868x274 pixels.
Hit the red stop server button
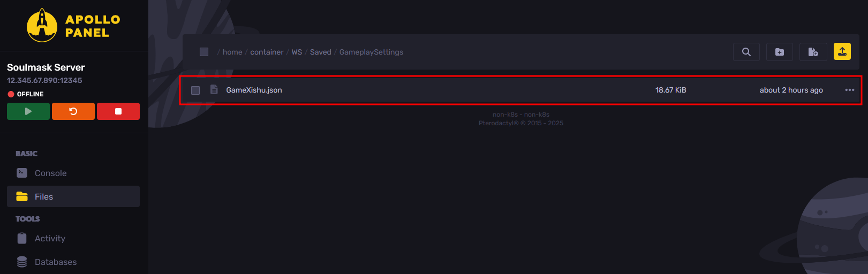pyautogui.click(x=118, y=111)
